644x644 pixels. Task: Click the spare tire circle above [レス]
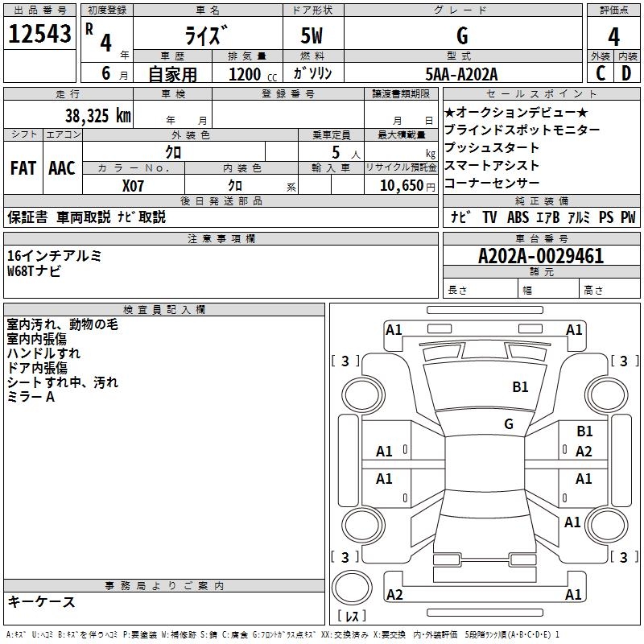pos(352,588)
